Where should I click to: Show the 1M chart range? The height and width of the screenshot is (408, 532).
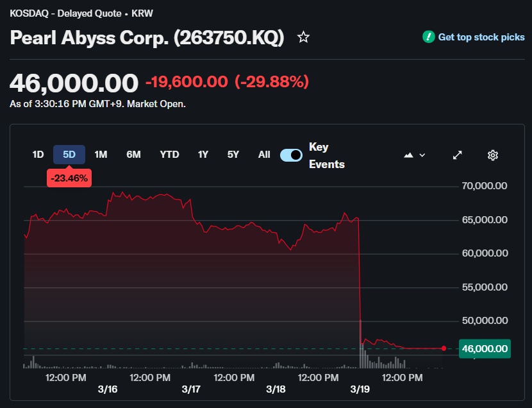(x=101, y=155)
